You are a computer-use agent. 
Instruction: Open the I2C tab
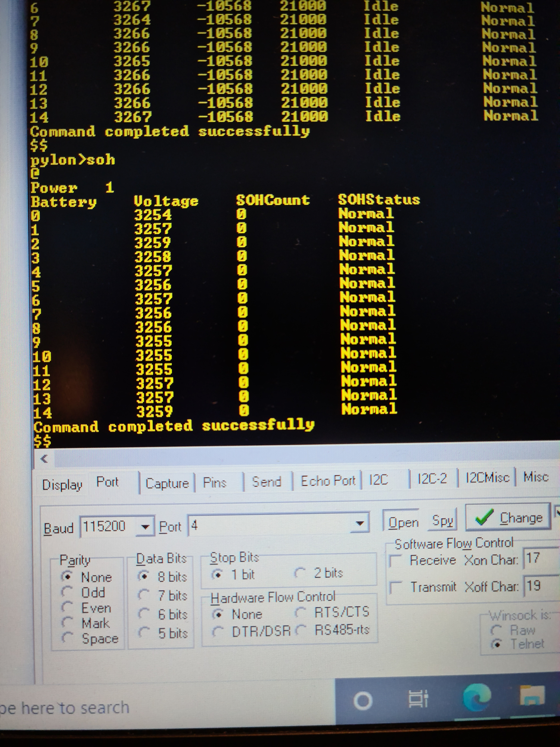click(x=379, y=480)
